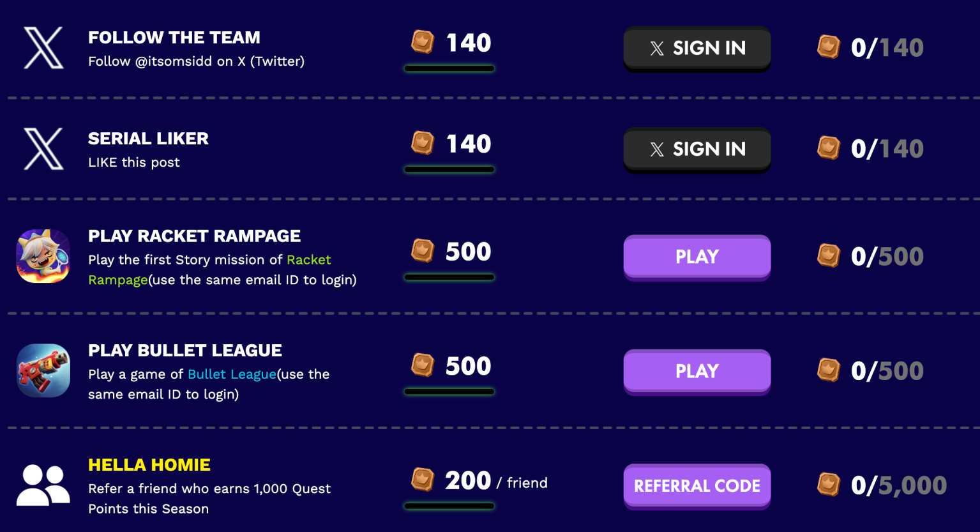The height and width of the screenshot is (532, 980).
Task: Hit Play for the Bullet League quest
Action: click(x=697, y=371)
